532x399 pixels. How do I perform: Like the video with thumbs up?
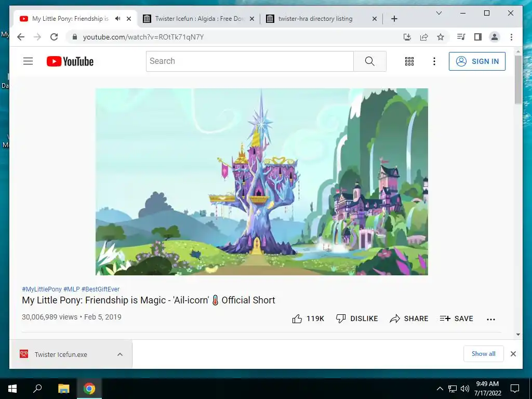click(308, 318)
